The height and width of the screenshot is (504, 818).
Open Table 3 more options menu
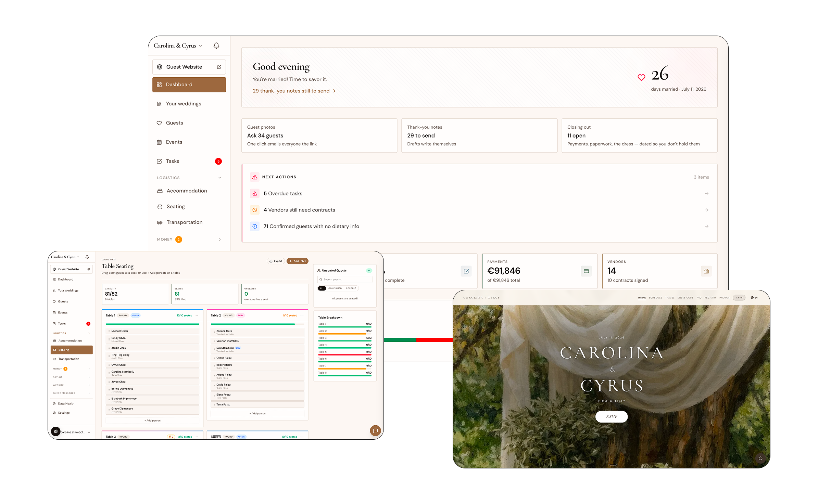pos(197,437)
